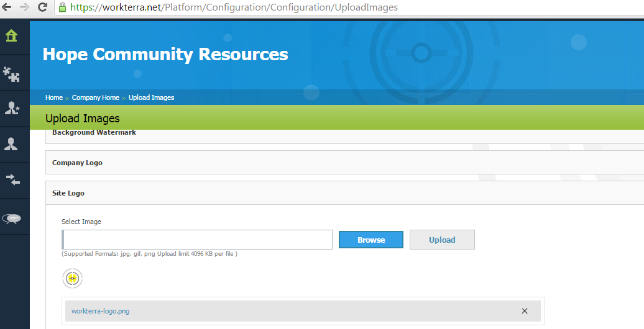This screenshot has height=329, width=644.
Task: Click the Select Image file path field
Action: point(196,240)
